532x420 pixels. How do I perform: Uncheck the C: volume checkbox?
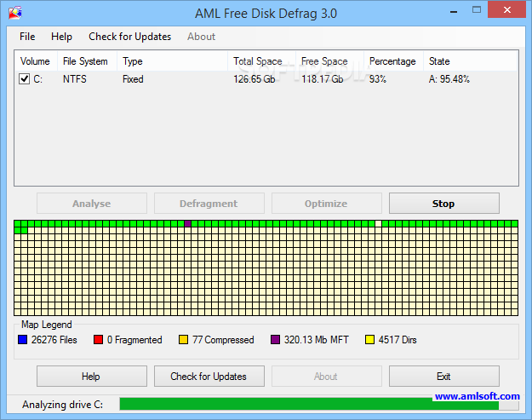click(24, 78)
